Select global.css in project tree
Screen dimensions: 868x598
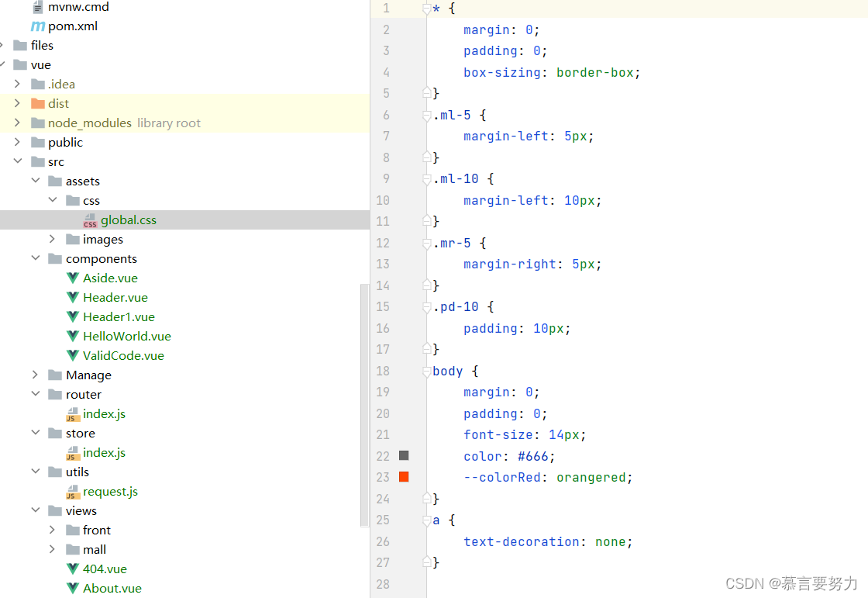185,220
